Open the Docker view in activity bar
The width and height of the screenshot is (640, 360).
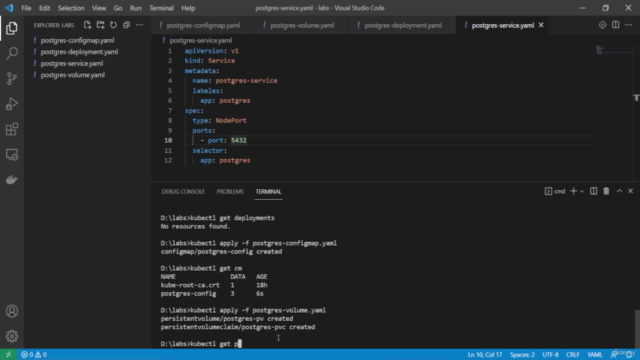point(12,180)
